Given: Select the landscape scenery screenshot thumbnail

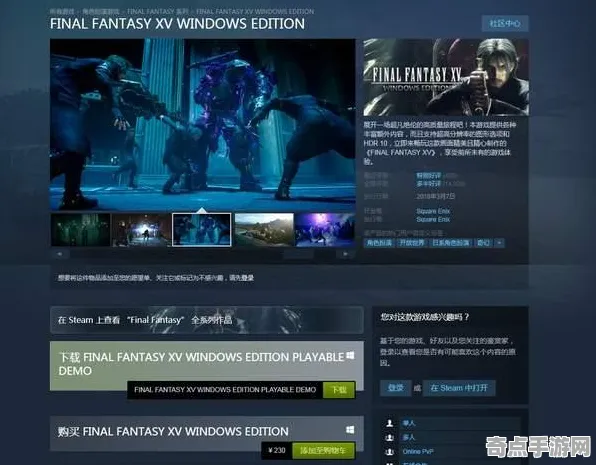Looking at the screenshot, I should 264,230.
